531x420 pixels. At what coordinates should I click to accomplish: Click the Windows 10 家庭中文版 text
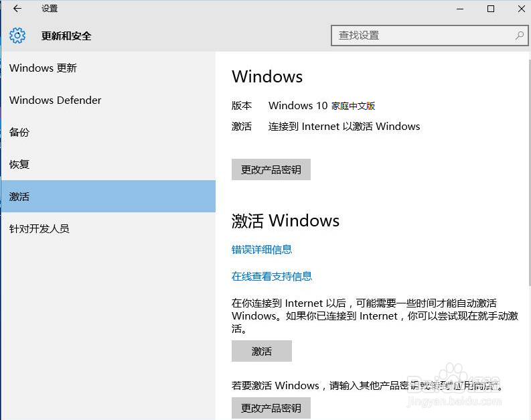pos(321,106)
